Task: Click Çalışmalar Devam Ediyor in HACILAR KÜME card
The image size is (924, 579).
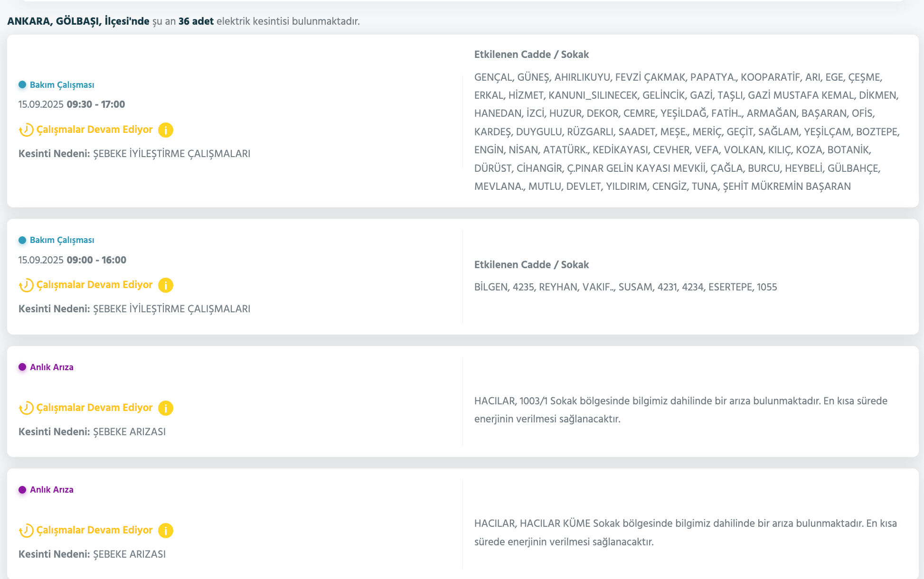Action: click(94, 530)
